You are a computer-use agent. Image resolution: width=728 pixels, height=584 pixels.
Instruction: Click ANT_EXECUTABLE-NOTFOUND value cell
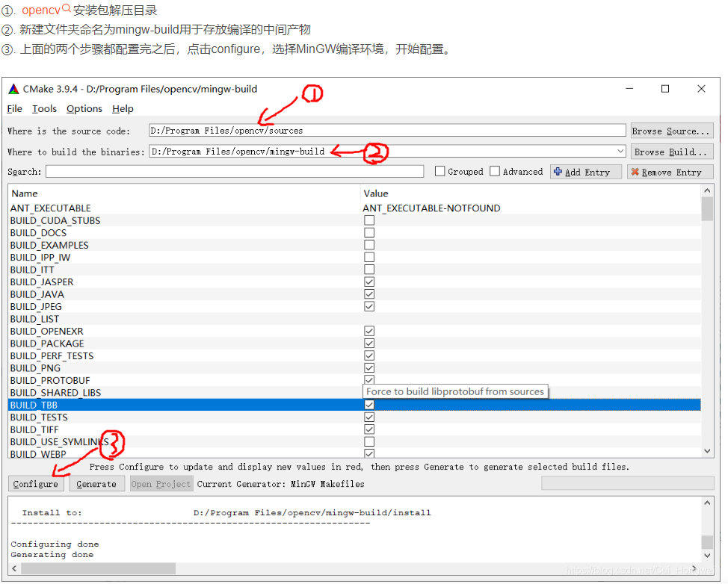tap(431, 208)
